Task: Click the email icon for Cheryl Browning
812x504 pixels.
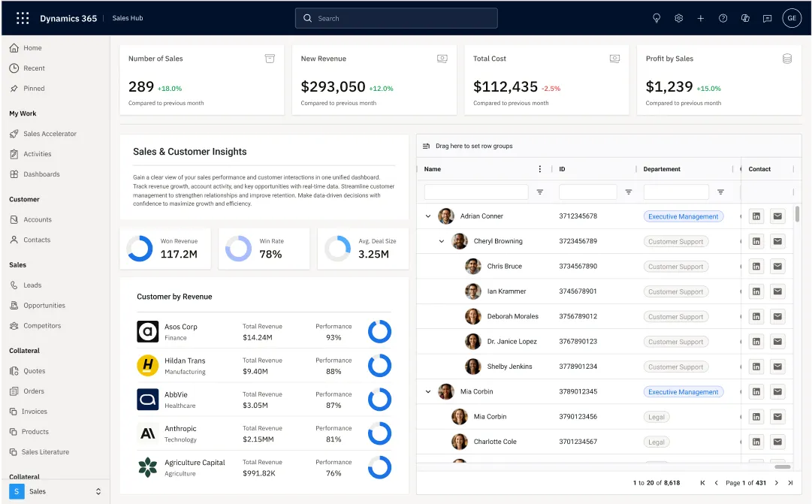Action: (777, 241)
